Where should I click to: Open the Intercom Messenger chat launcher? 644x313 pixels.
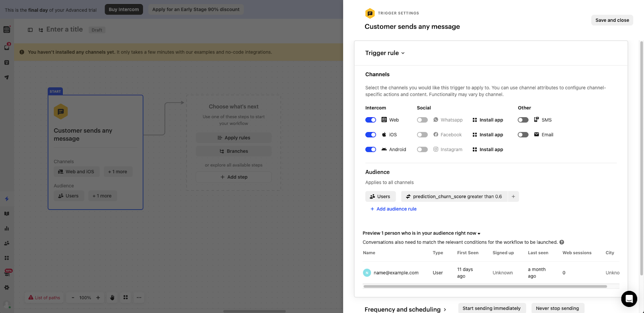pos(629,299)
